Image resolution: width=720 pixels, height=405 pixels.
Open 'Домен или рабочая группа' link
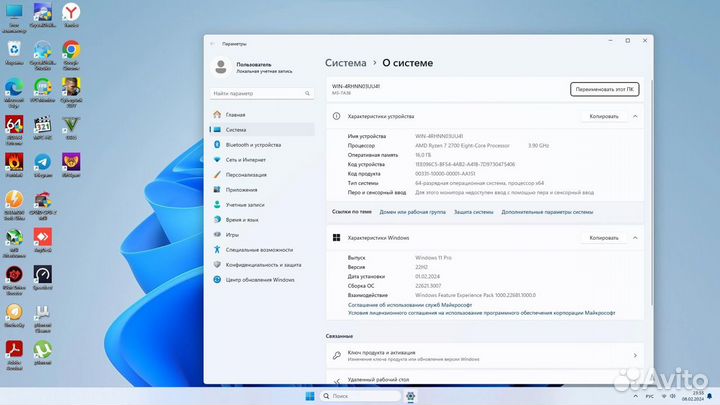tap(412, 212)
